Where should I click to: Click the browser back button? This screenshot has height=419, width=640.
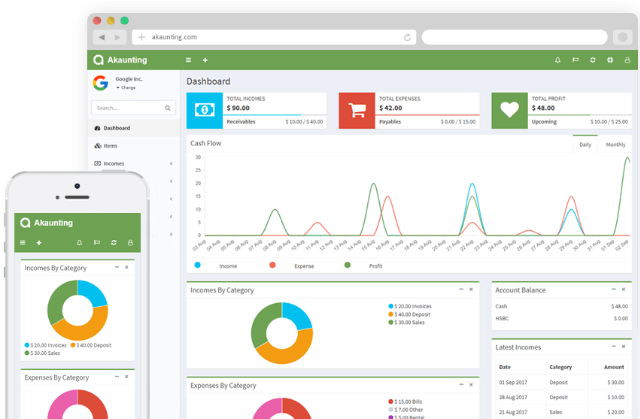click(x=102, y=37)
